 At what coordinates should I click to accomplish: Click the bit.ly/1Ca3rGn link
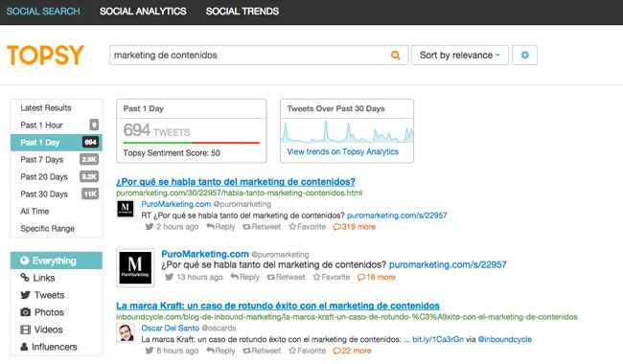[438, 339]
